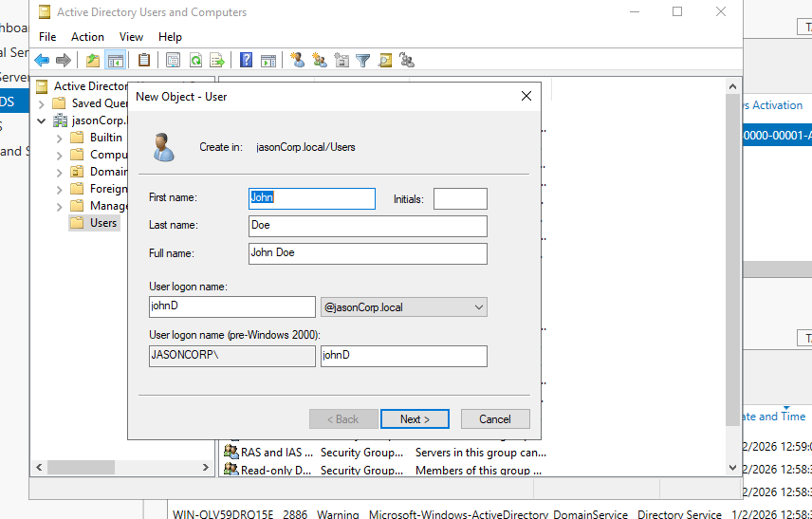Click the JASONCORP\ domain prefix field
The image size is (812, 519).
click(x=232, y=356)
